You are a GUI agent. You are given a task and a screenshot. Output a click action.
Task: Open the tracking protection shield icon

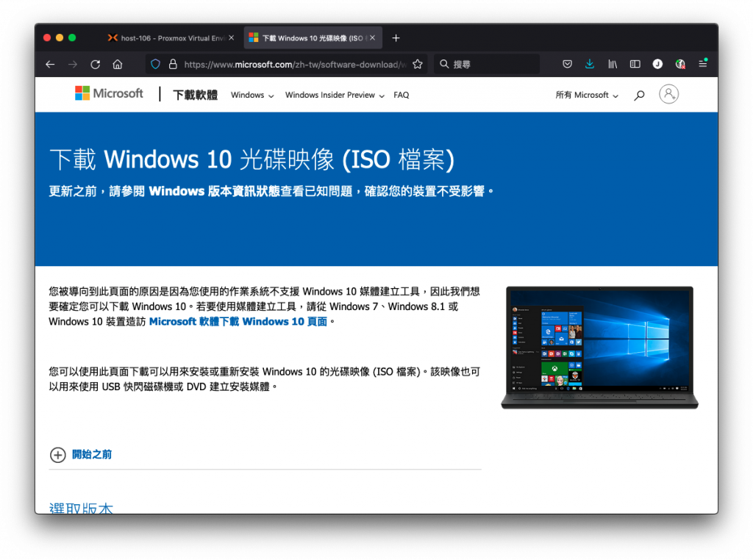(155, 64)
